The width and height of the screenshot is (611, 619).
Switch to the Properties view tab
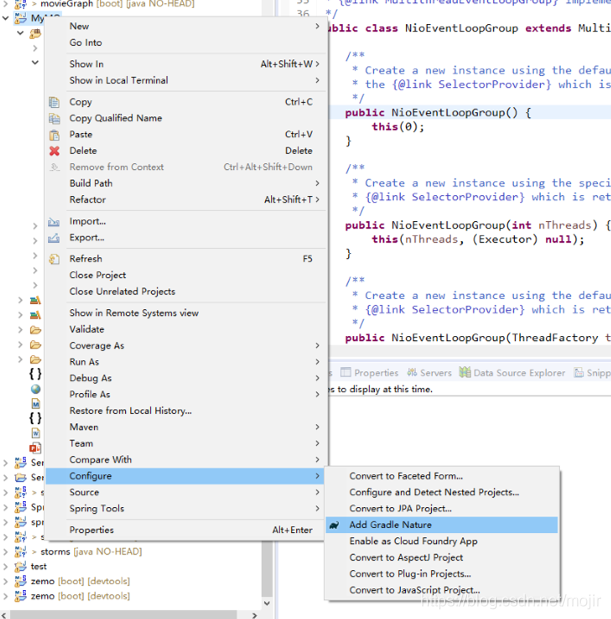coord(369,373)
